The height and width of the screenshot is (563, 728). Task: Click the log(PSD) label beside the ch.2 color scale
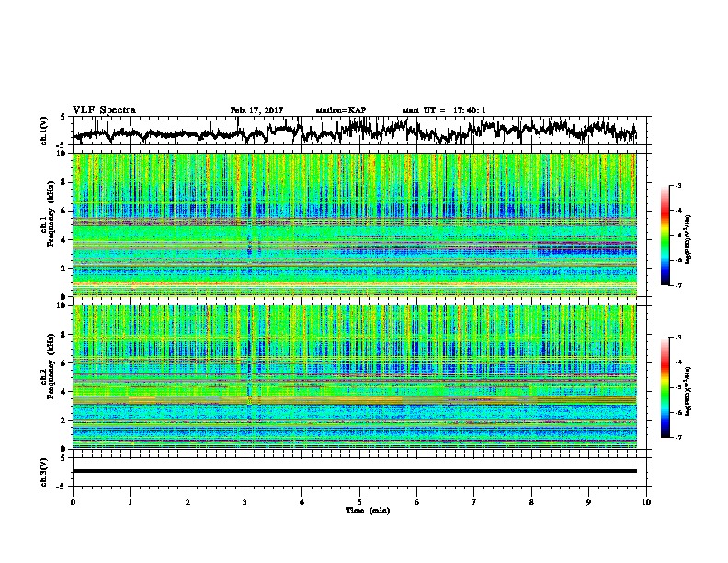pyautogui.click(x=688, y=391)
